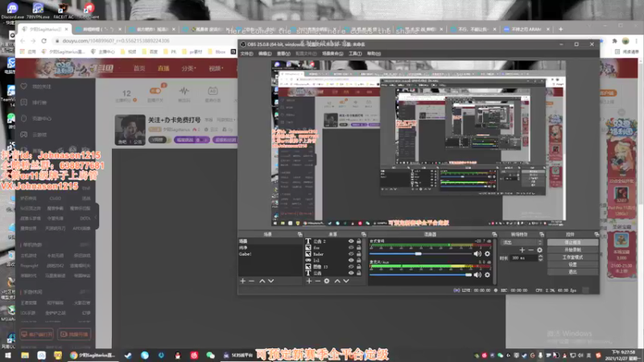Open File Explorer from the taskbar
644x362 pixels.
(x=25, y=356)
